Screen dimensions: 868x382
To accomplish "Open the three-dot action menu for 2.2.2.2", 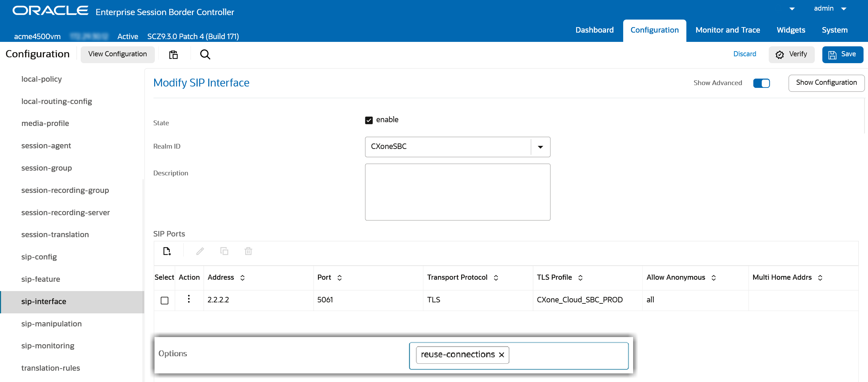I will 189,299.
